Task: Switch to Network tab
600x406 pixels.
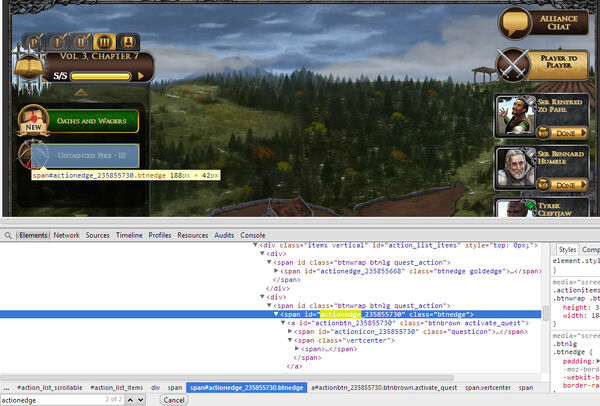Action: (66, 235)
